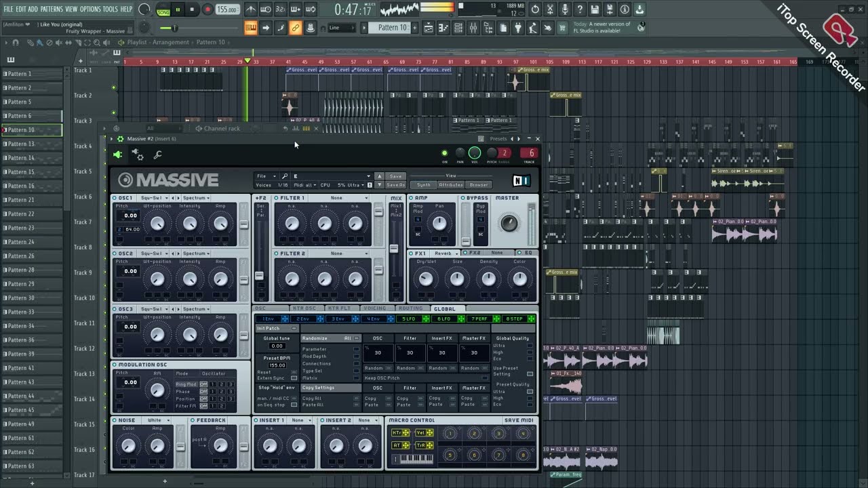This screenshot has width=868, height=488.
Task: Switch to the ROUTING tab in Massive
Action: 410,308
